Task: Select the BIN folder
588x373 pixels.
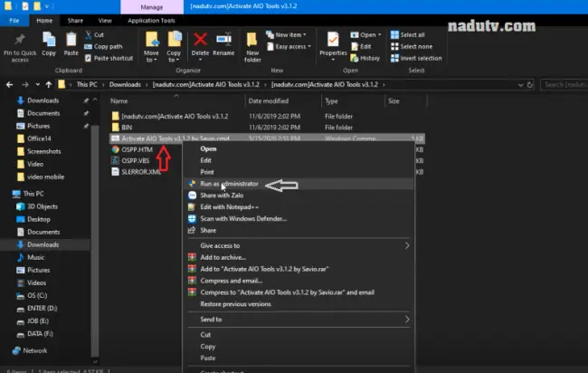Action: coord(127,128)
